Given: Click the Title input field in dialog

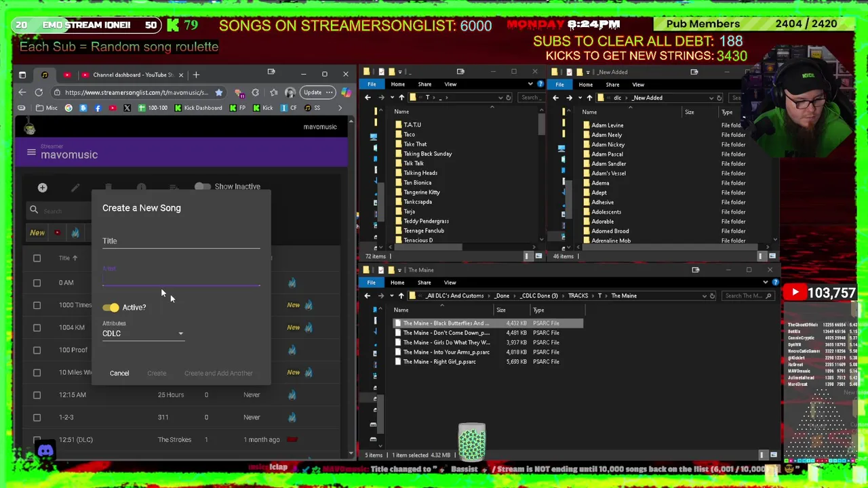Looking at the screenshot, I should tap(181, 241).
